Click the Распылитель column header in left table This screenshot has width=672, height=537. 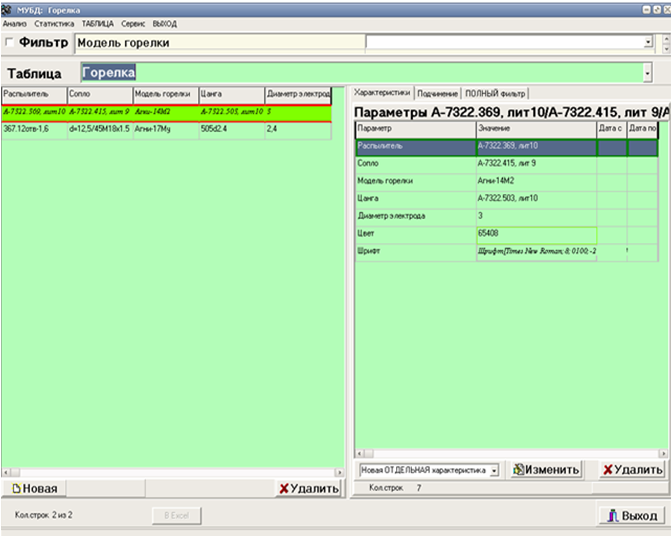pos(34,94)
